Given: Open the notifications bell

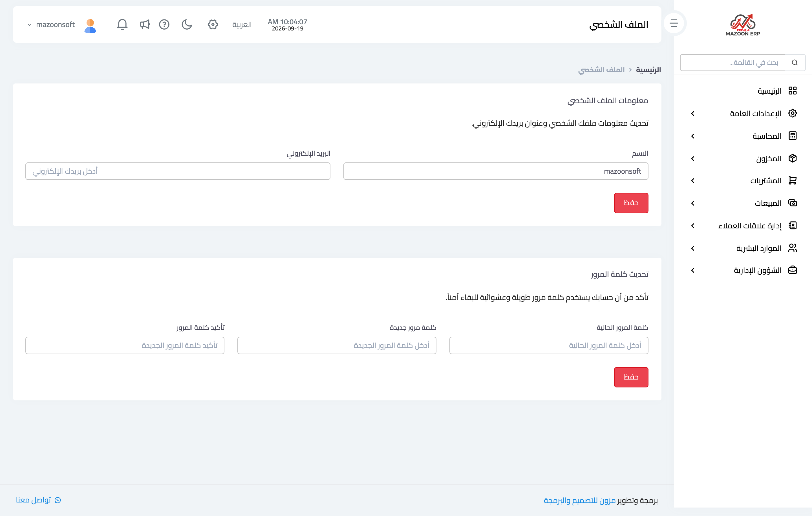Looking at the screenshot, I should pos(122,24).
